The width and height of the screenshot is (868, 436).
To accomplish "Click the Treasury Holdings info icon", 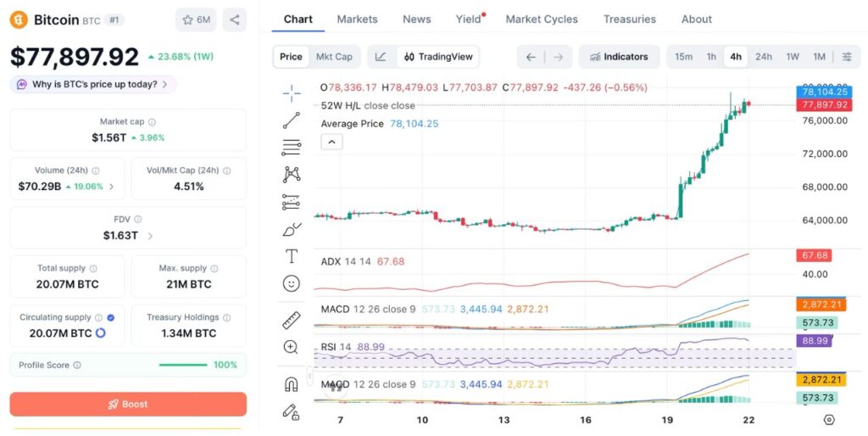I will pyautogui.click(x=226, y=317).
